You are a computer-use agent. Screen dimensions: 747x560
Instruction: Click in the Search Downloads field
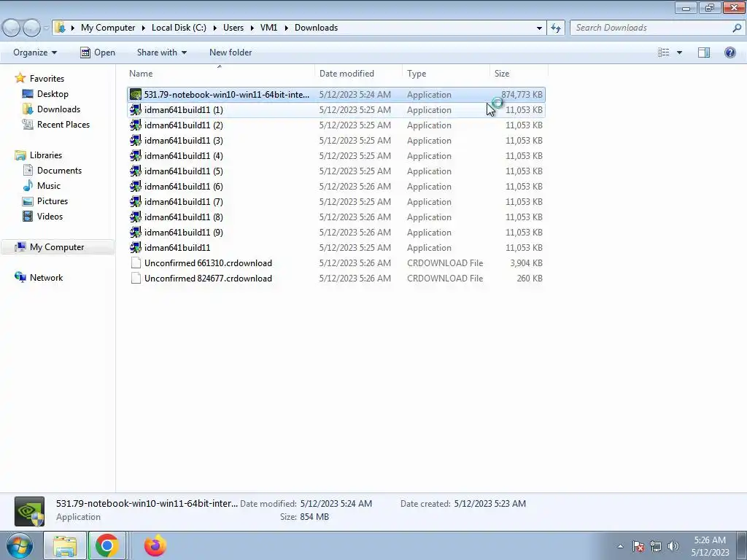point(651,28)
